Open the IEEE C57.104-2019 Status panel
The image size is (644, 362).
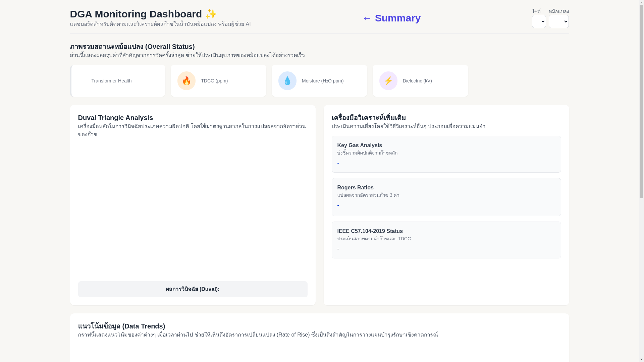446,240
